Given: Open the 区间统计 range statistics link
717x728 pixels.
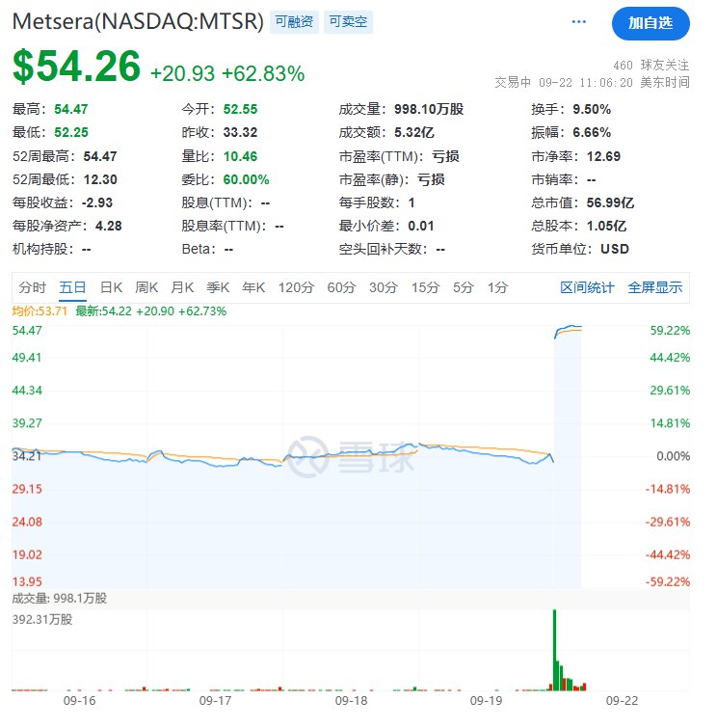Looking at the screenshot, I should click(587, 288).
